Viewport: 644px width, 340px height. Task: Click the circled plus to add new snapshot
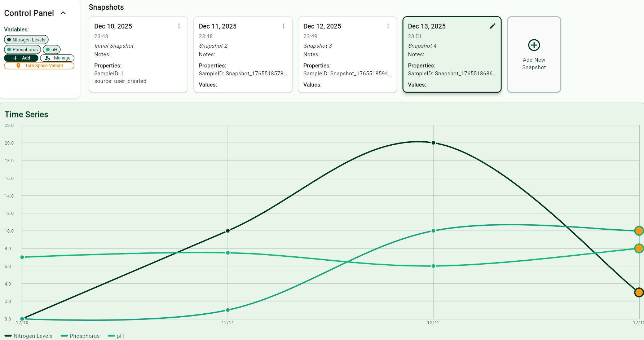tap(534, 45)
